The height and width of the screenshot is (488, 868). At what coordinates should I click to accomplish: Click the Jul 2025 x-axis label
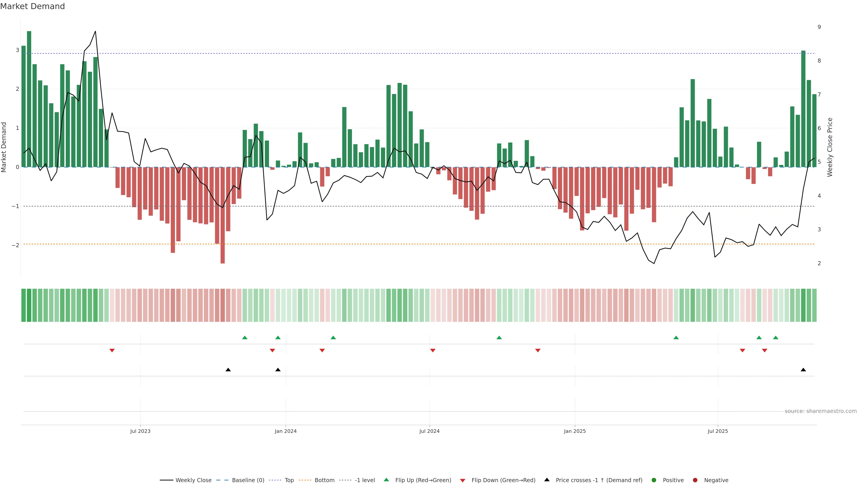coord(718,431)
